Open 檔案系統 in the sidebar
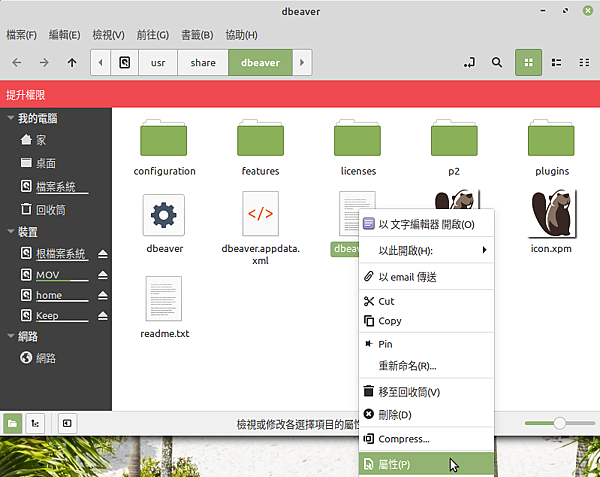Screen dimensions: 600x477 [x=56, y=187]
